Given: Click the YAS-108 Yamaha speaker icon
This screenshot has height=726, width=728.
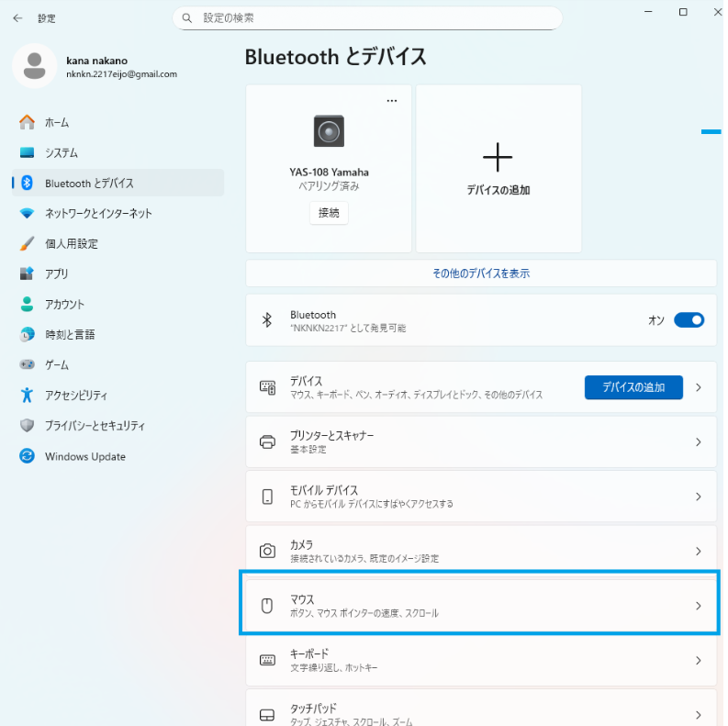Looking at the screenshot, I should point(329,131).
